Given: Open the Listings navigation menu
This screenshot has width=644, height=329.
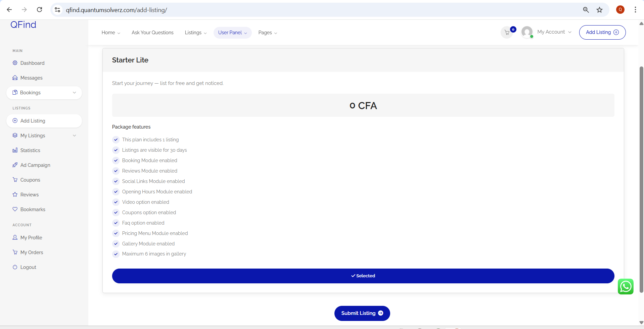Looking at the screenshot, I should (195, 33).
